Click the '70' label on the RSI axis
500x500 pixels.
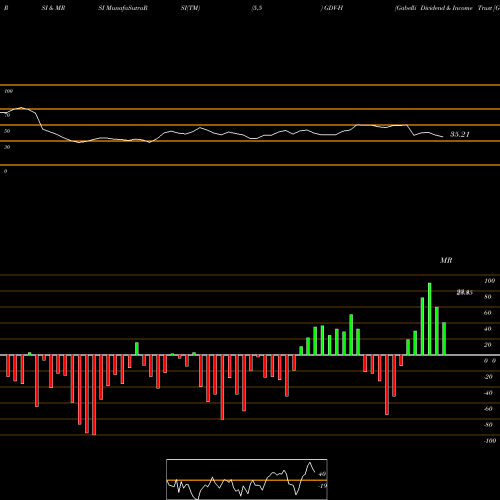[7, 115]
